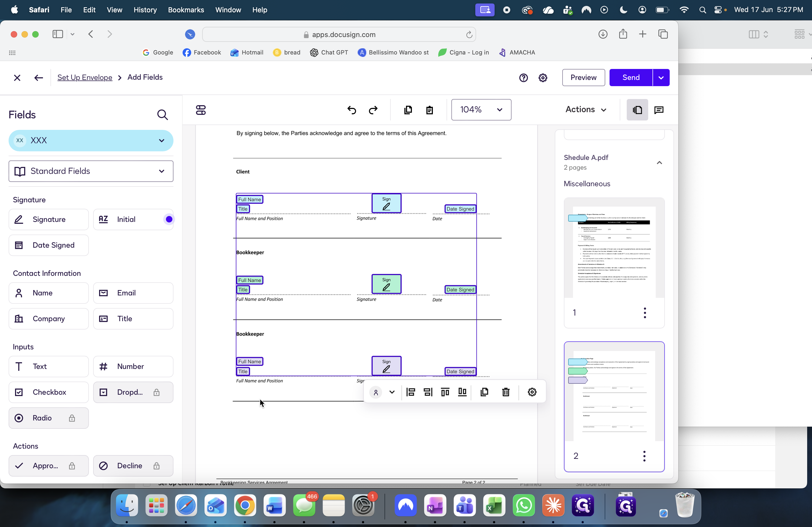Add a Title field from the palette
The height and width of the screenshot is (527, 812).
[133, 319]
